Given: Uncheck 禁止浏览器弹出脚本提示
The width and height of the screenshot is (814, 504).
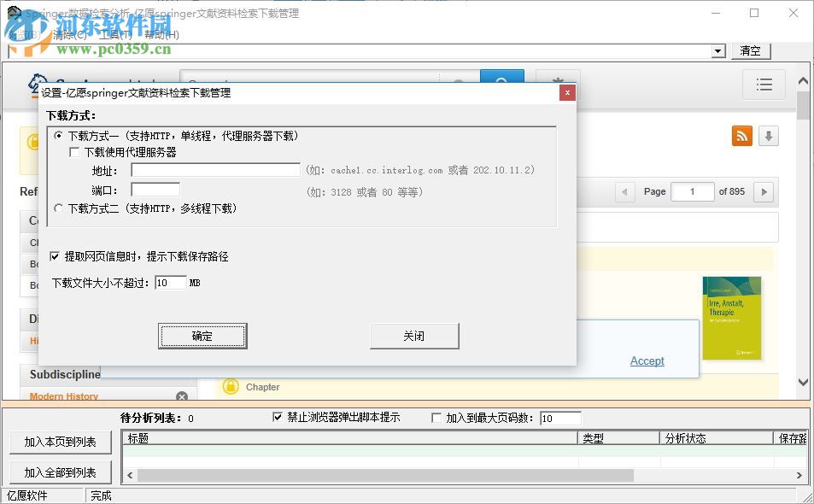Looking at the screenshot, I should coord(278,417).
